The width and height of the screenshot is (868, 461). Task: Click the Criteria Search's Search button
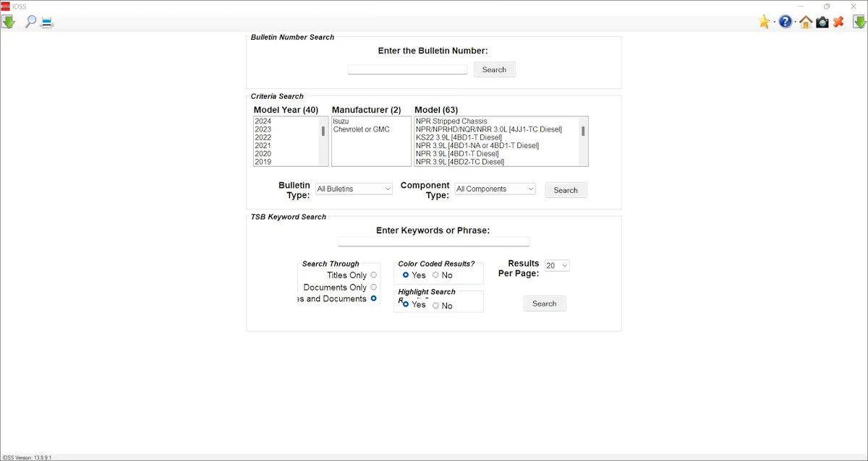click(x=565, y=190)
